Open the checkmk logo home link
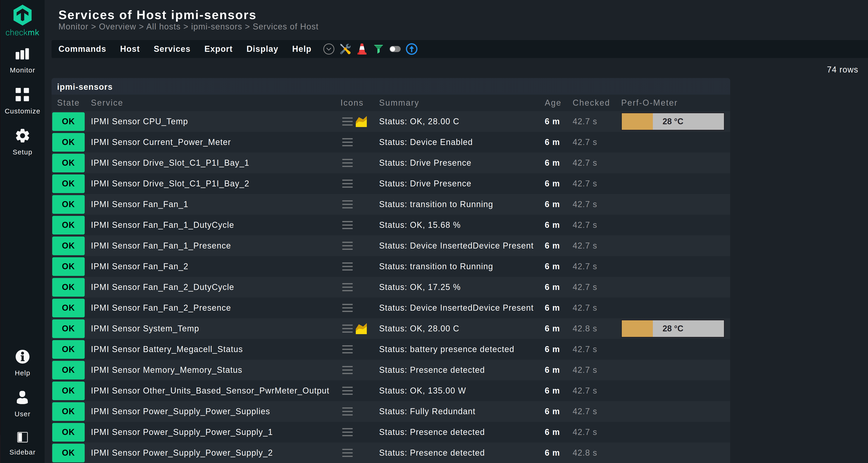The width and height of the screenshot is (868, 463). coord(22,20)
